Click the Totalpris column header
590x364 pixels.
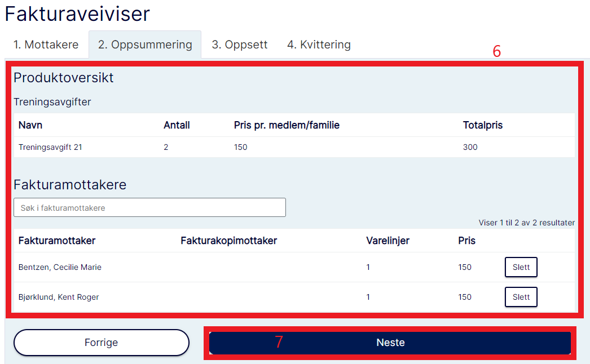(x=482, y=125)
